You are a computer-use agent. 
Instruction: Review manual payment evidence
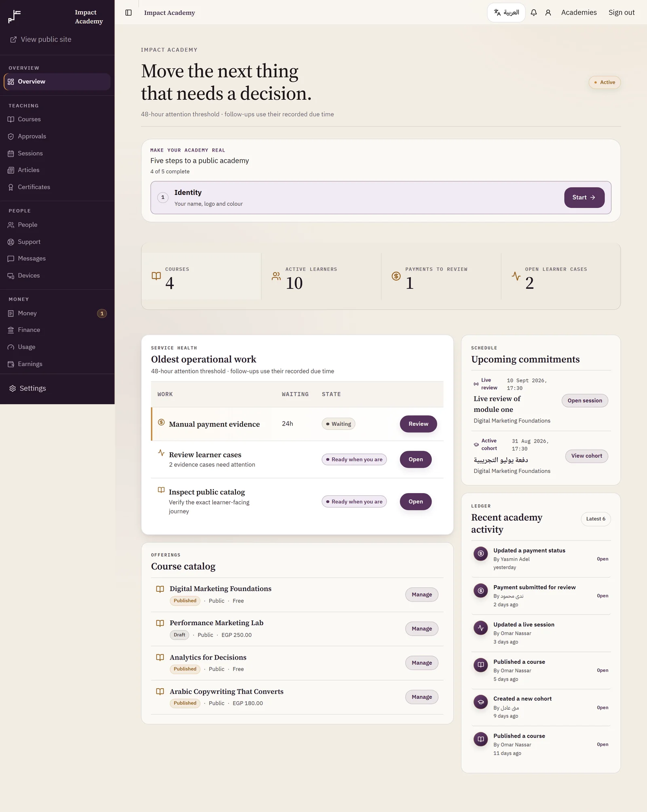(418, 424)
